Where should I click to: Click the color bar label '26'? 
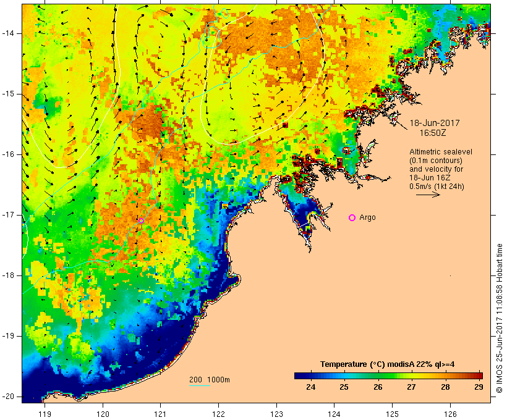378,387
